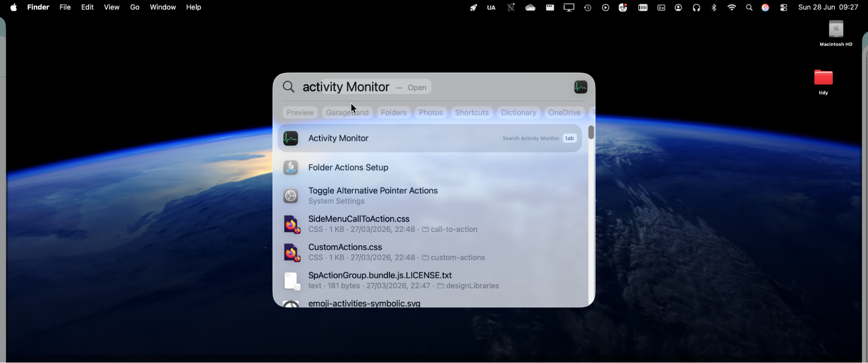This screenshot has width=868, height=363.
Task: Click the date and time in menu bar
Action: pos(828,7)
